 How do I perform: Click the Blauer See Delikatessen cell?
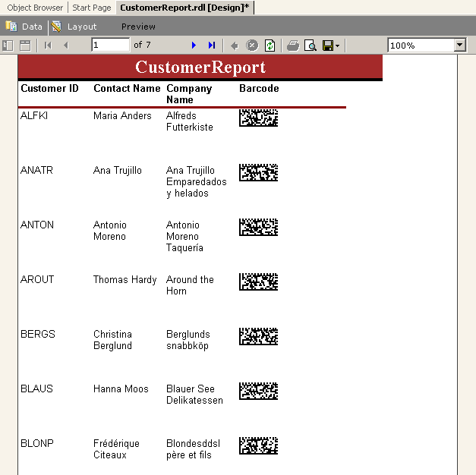[194, 395]
